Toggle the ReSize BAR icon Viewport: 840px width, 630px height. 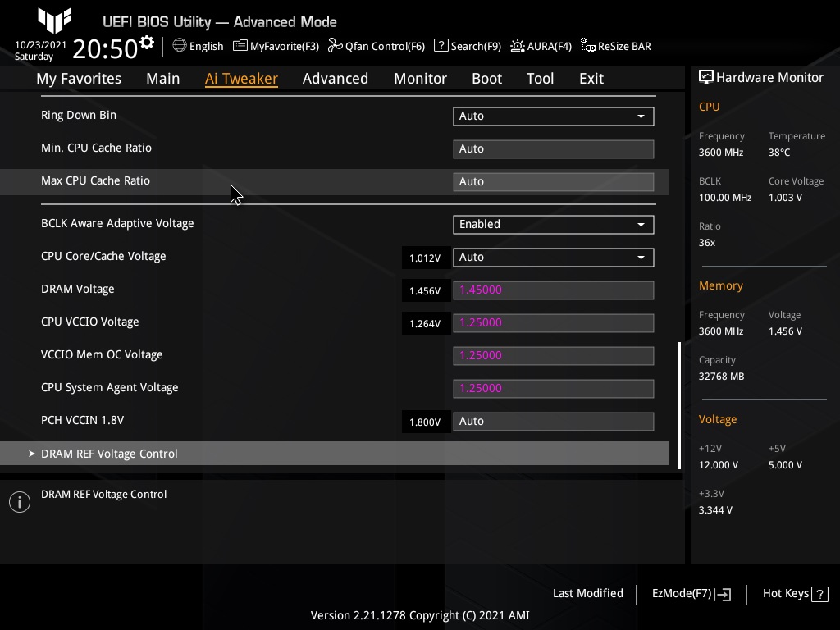(587, 46)
